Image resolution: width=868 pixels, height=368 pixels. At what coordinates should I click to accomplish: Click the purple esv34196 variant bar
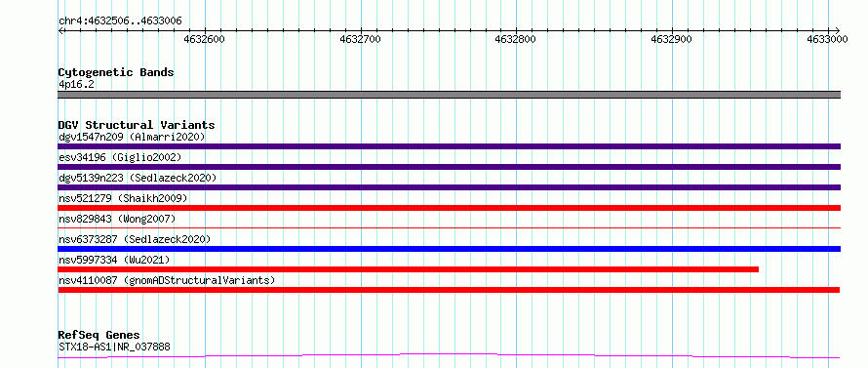449,167
